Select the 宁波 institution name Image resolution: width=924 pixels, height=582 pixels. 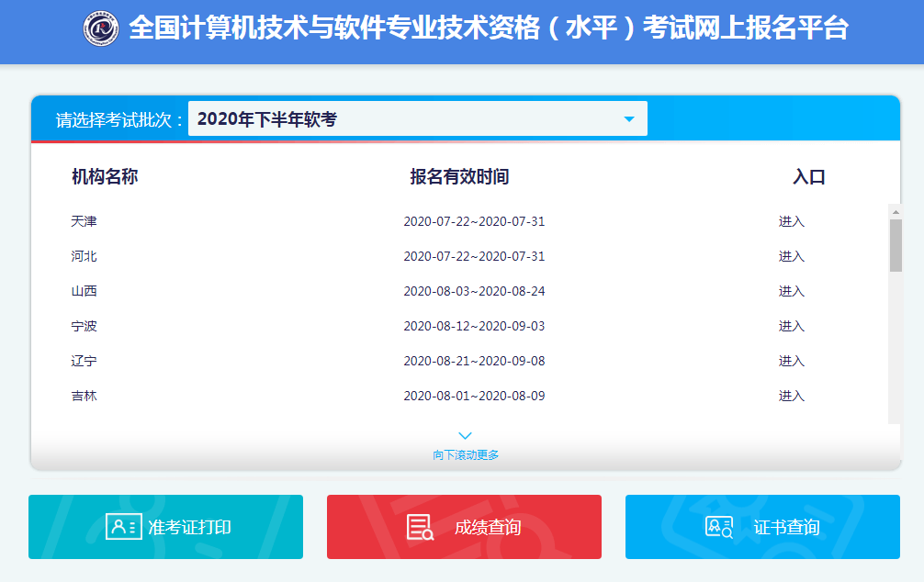84,326
